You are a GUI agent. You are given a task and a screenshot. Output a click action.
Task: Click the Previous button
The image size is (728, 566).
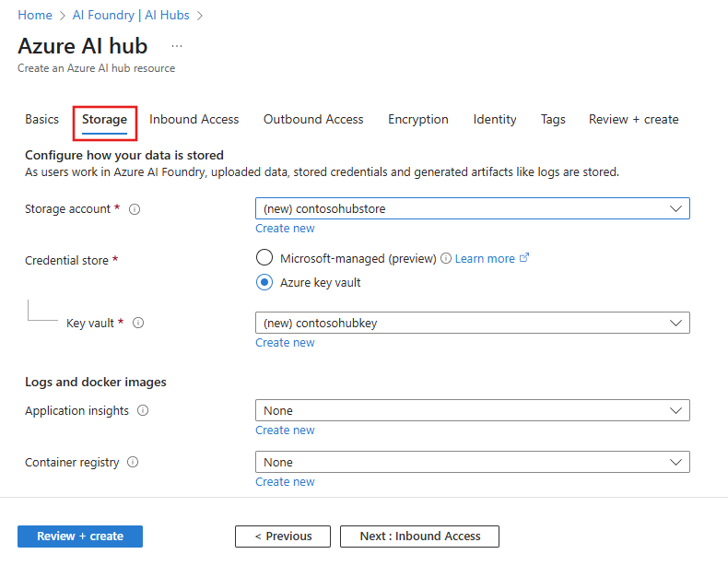283,537
